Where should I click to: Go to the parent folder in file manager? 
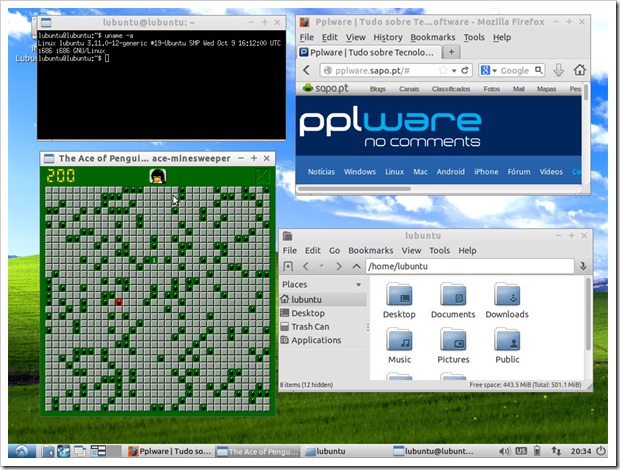pos(356,266)
